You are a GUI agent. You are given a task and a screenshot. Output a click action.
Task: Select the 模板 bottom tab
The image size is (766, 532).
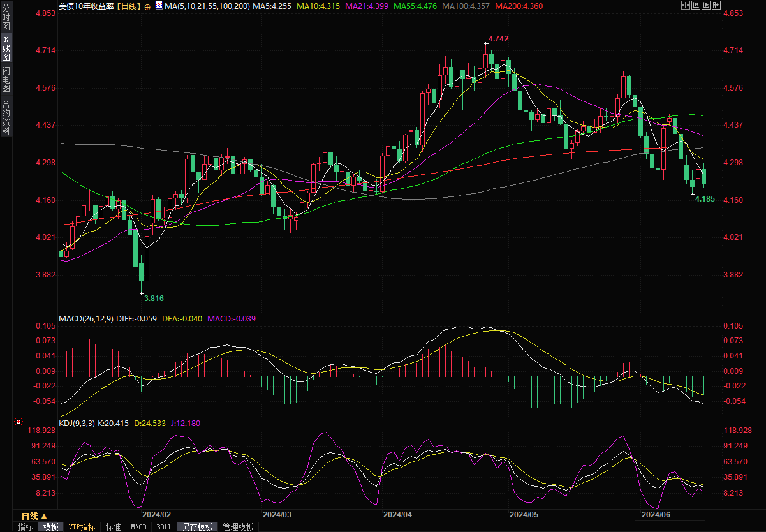(x=50, y=527)
